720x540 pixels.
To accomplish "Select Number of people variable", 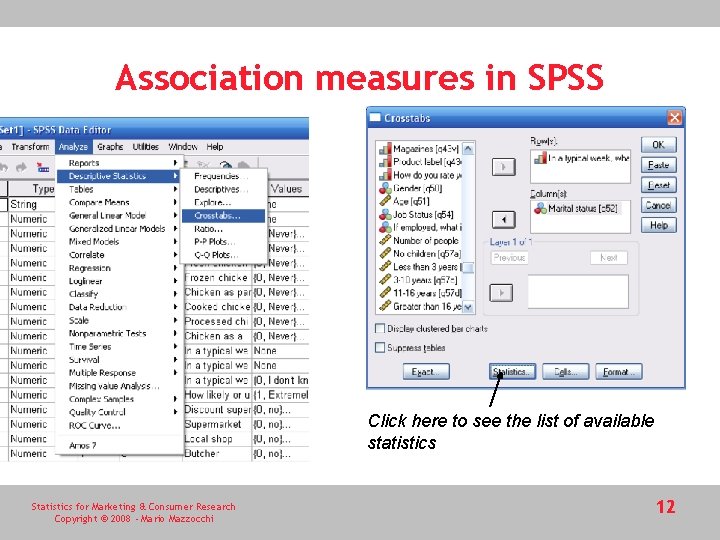I will tap(419, 241).
